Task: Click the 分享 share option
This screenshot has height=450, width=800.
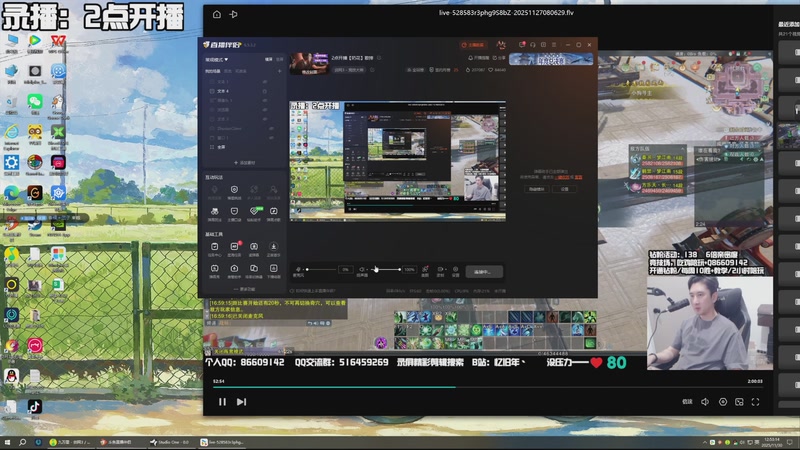Action: 498,58
